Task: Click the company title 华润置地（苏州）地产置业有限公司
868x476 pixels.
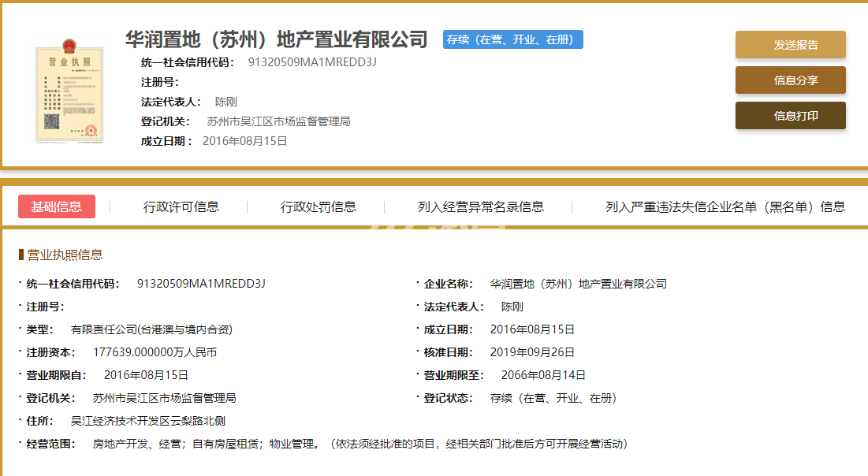Action: pyautogui.click(x=276, y=39)
